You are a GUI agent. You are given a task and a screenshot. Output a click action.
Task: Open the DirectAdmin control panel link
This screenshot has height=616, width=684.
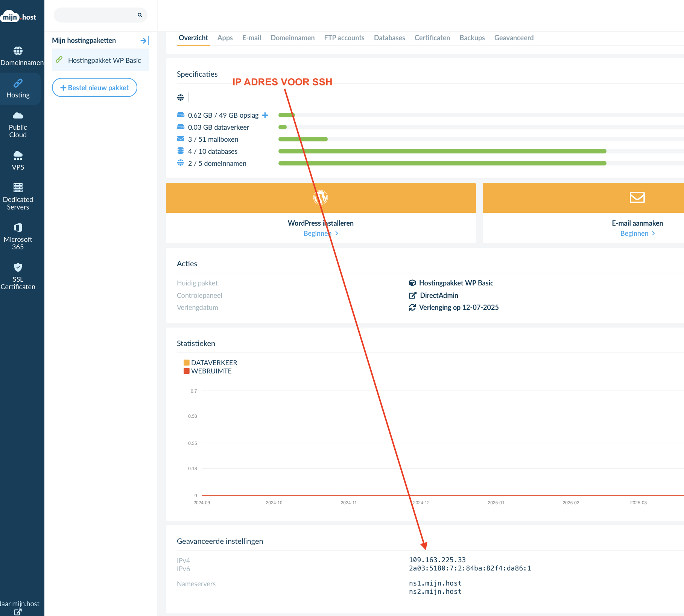coord(439,295)
